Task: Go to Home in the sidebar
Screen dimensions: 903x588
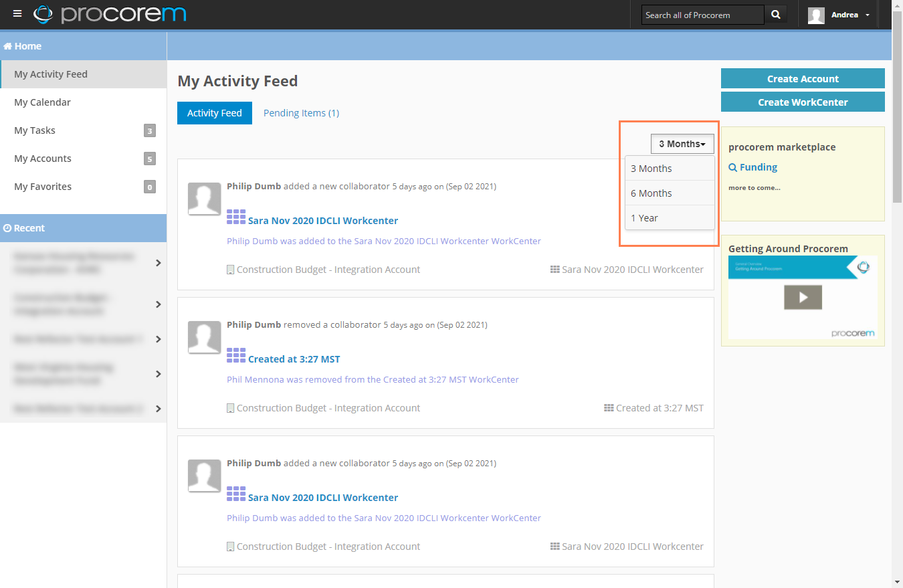Action: (23, 46)
